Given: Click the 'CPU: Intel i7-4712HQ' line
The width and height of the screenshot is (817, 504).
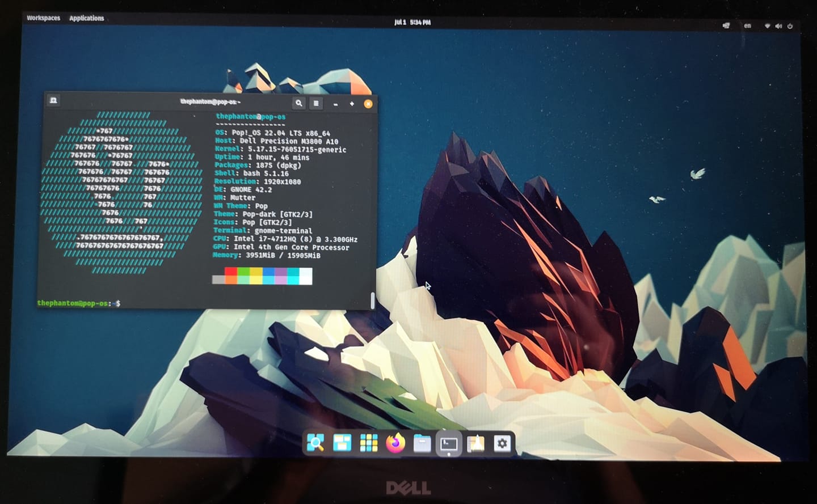Looking at the screenshot, I should 285,239.
